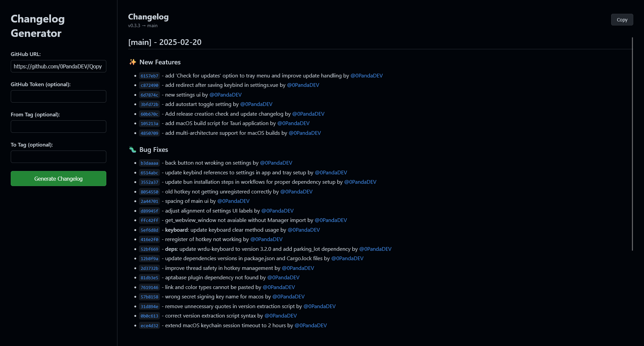Open the ece4d32 keychain timeout commit

pyautogui.click(x=149, y=326)
